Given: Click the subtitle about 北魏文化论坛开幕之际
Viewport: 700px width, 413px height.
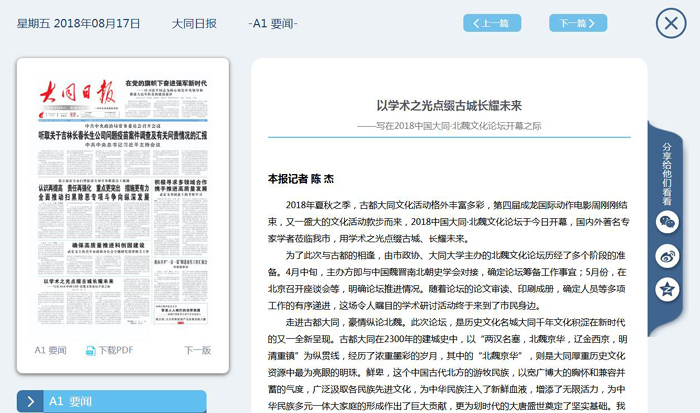Looking at the screenshot, I should [x=449, y=126].
